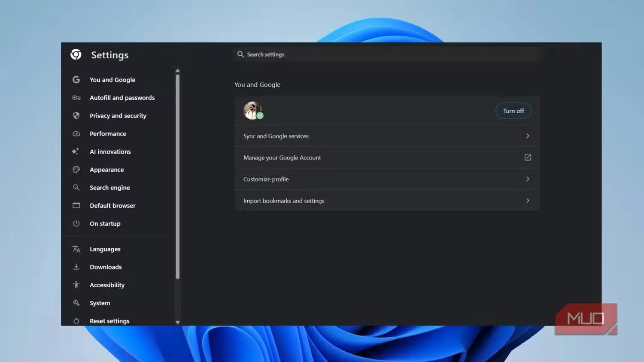The image size is (644, 362).
Task: Click the Settings page title
Action: click(110, 55)
